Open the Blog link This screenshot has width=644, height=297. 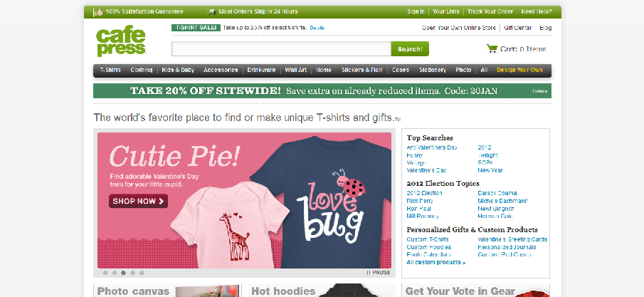545,28
